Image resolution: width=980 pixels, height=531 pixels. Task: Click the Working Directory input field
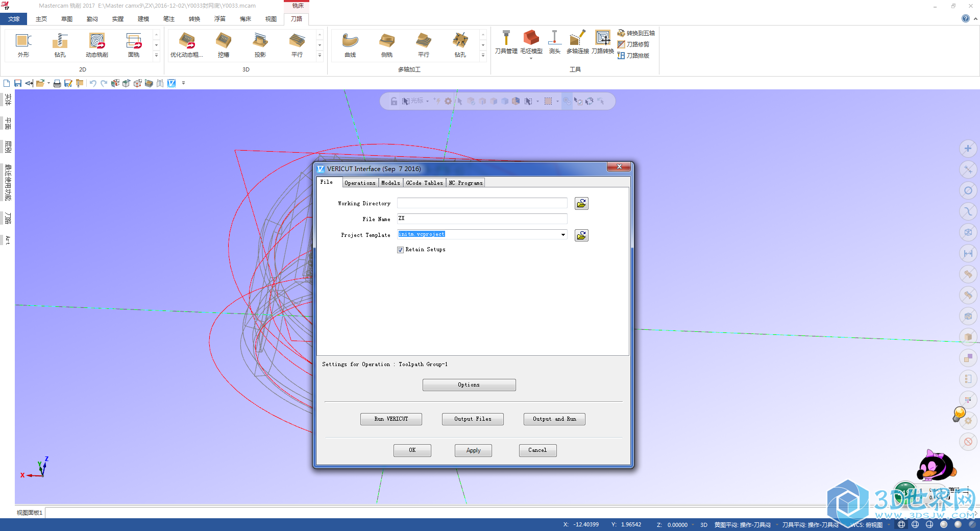tap(482, 203)
